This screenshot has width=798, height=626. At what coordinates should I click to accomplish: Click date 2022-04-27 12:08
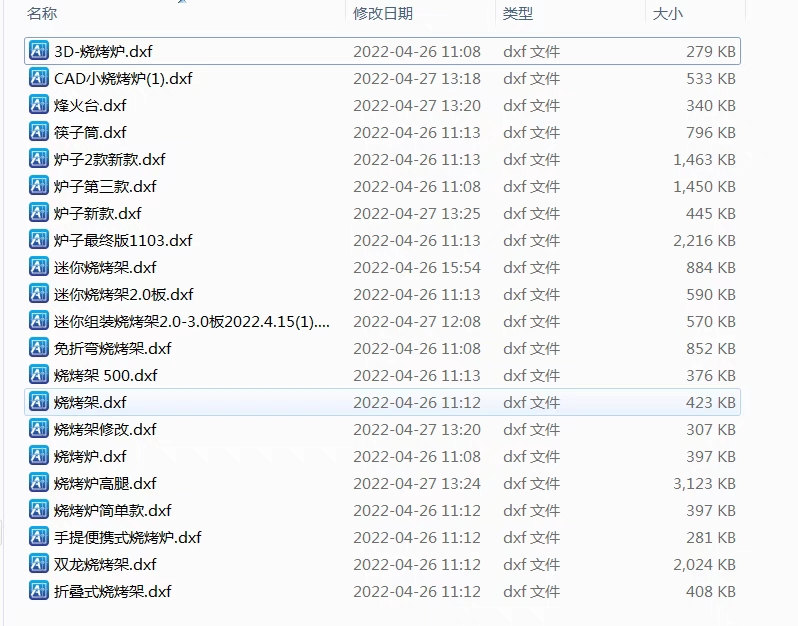coord(417,321)
